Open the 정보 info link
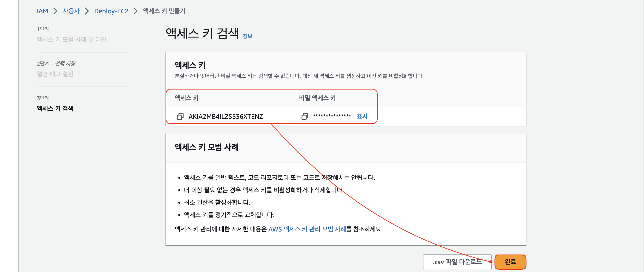644x272 pixels. (247, 36)
